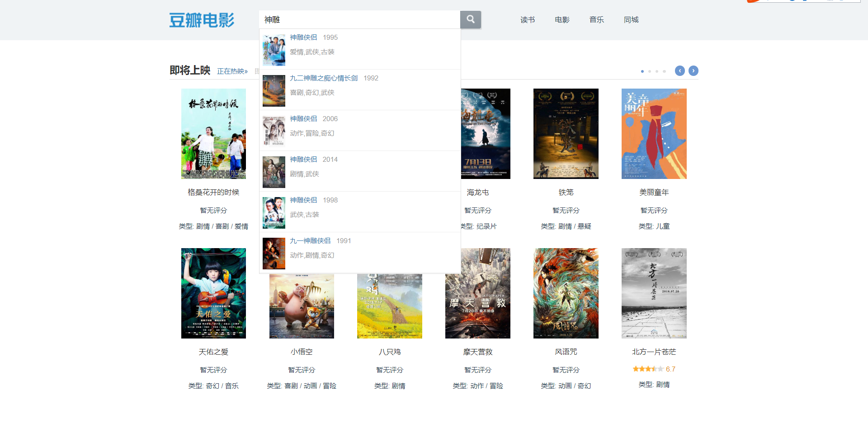868x428 pixels.
Task: Click thumbnail of 九一神雕侠侣 suggestion
Action: 274,254
